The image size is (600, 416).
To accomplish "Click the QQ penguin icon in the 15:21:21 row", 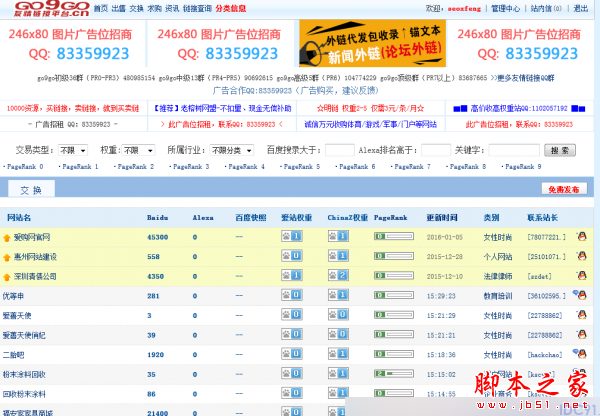I will point(582,334).
